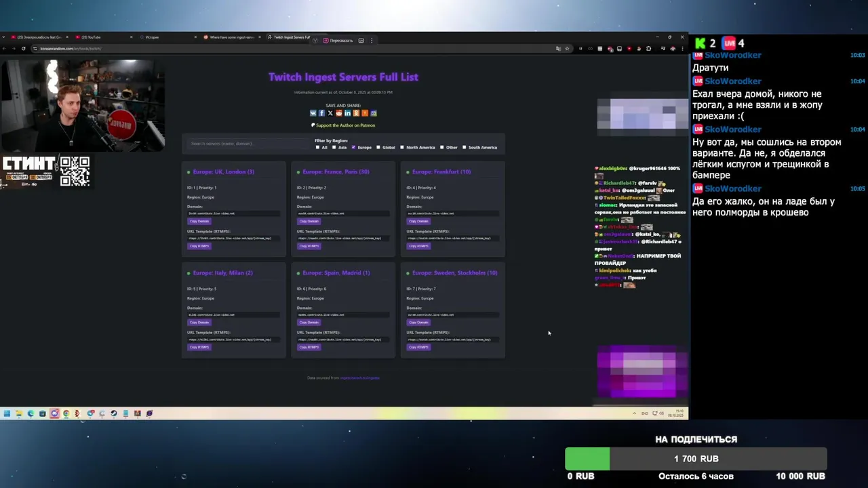Bookmark this page with star icon
Image resolution: width=868 pixels, height=488 pixels.
(567, 48)
